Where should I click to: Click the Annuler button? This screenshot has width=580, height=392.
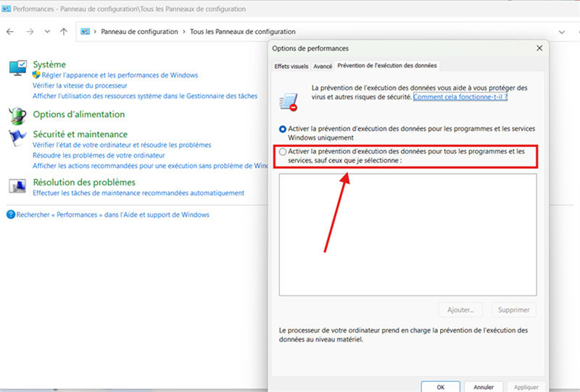tap(484, 387)
